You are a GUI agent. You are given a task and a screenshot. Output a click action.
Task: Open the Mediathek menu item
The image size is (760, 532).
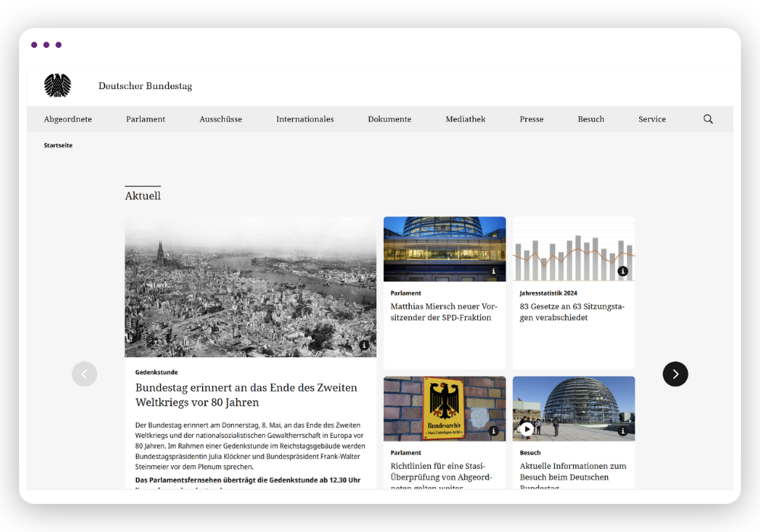[465, 119]
